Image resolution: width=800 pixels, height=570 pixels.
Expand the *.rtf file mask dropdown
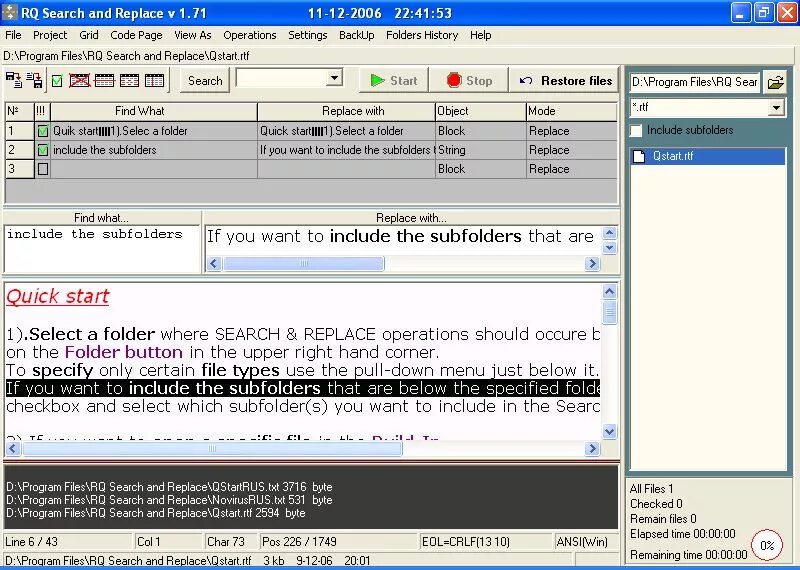pyautogui.click(x=776, y=108)
